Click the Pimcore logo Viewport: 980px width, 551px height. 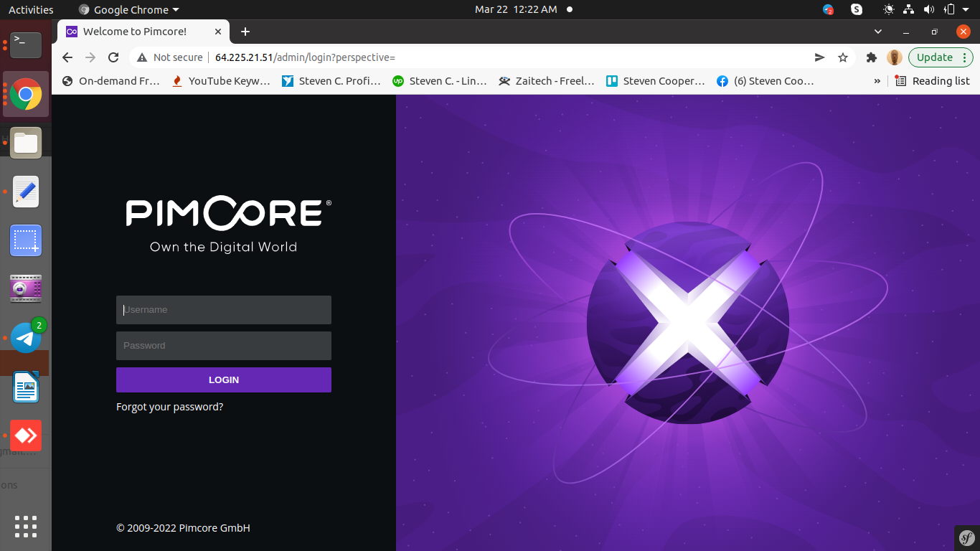[x=229, y=213]
